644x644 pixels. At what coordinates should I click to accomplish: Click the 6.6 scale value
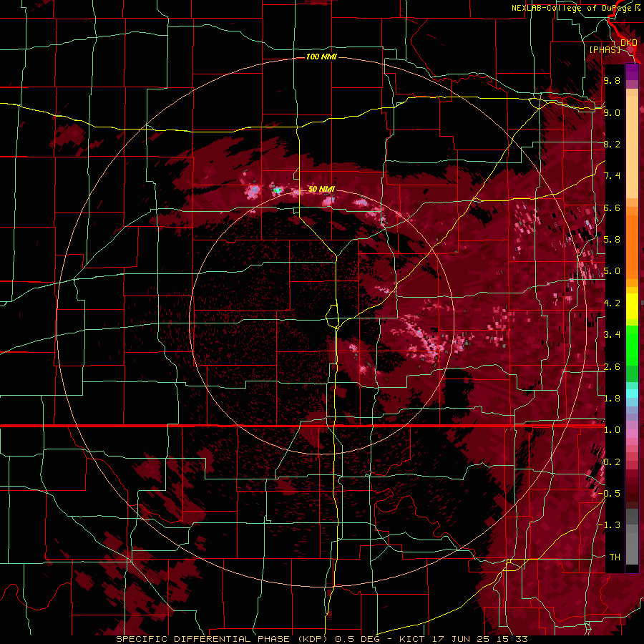click(x=612, y=208)
